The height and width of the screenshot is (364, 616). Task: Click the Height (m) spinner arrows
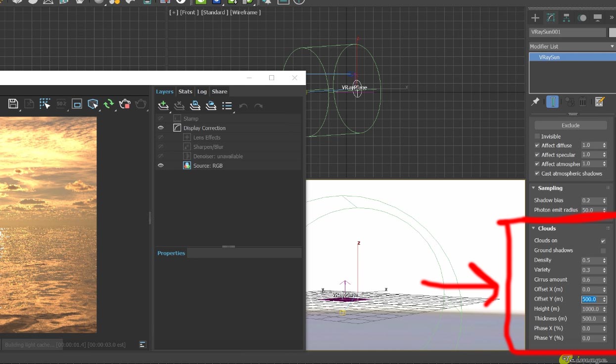click(604, 309)
